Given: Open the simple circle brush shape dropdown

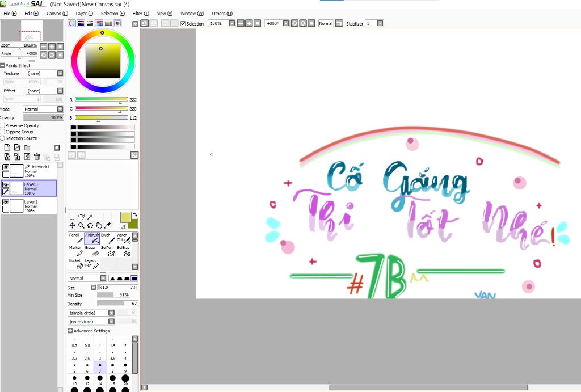Looking at the screenshot, I should [x=91, y=313].
